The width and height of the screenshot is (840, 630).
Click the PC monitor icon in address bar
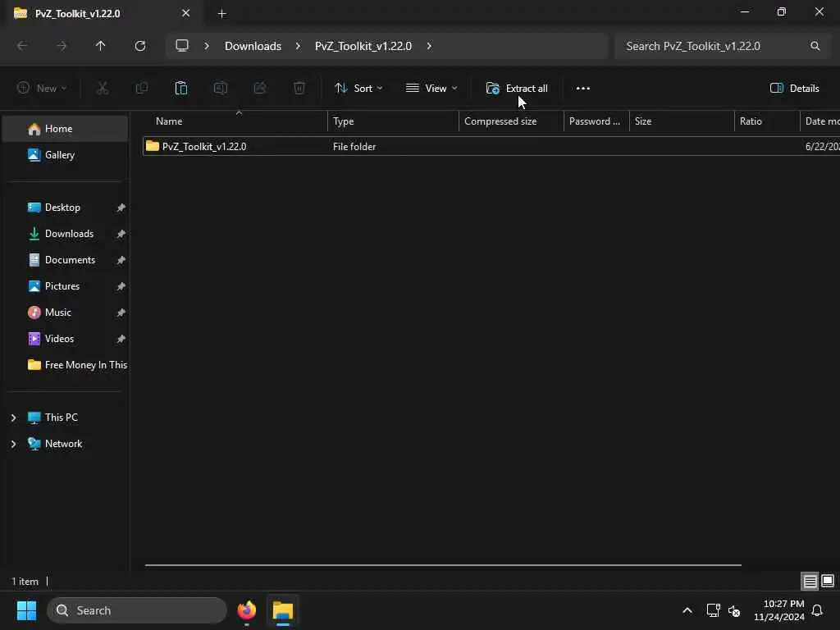pos(182,46)
